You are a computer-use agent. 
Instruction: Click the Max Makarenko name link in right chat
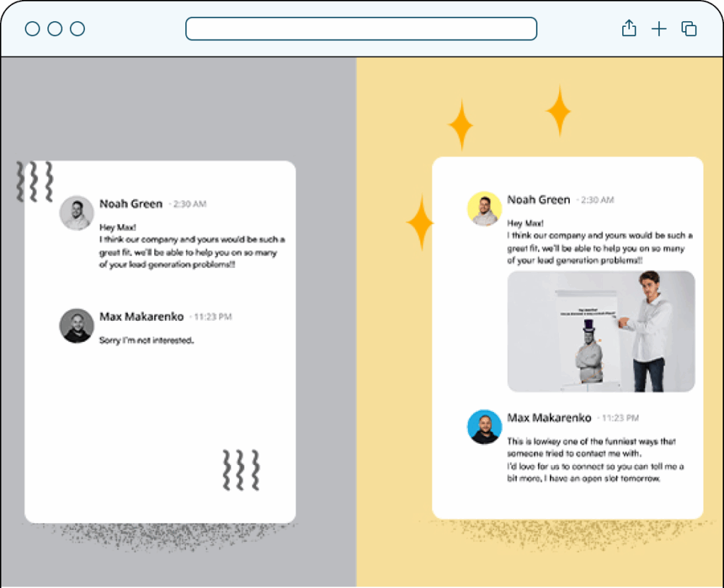550,418
